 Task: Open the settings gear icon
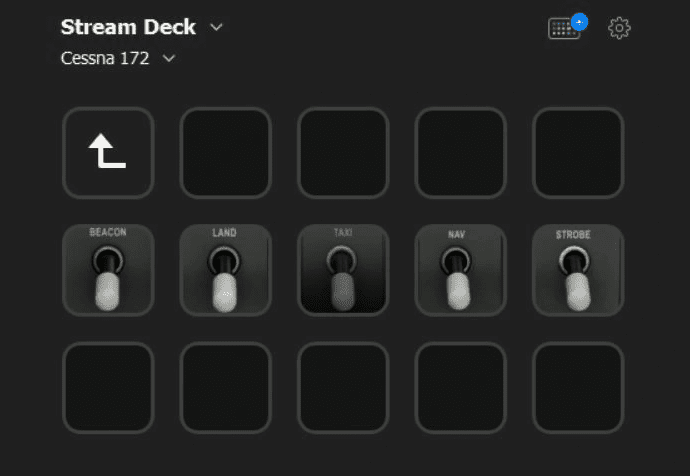coord(619,28)
